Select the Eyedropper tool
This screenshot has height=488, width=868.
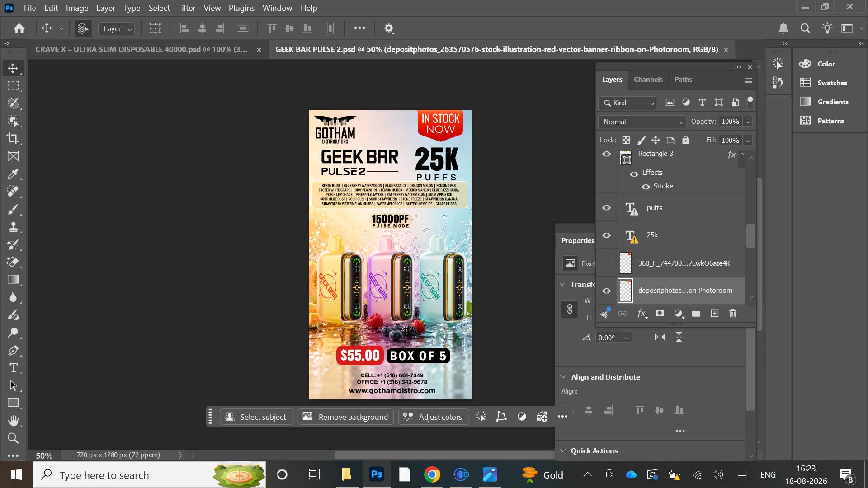[13, 174]
